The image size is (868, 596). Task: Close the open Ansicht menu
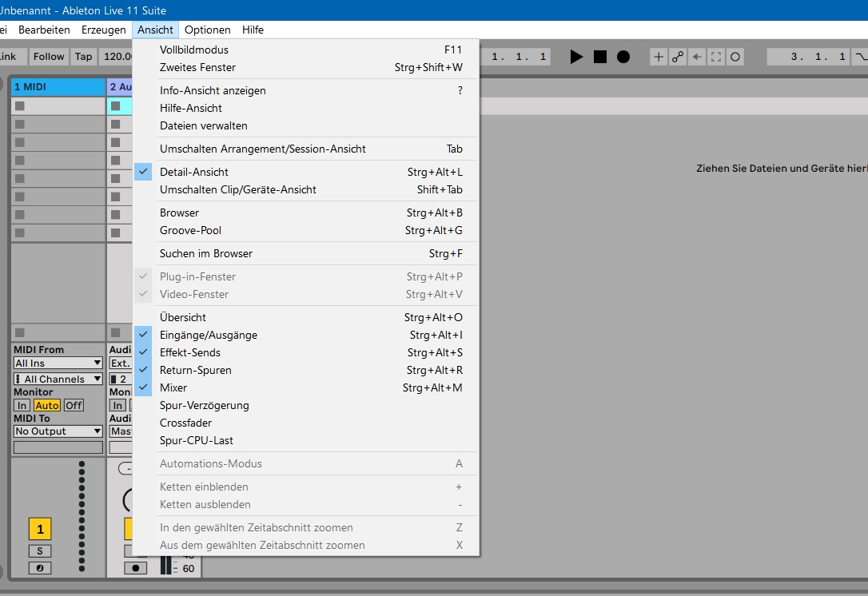(x=155, y=30)
